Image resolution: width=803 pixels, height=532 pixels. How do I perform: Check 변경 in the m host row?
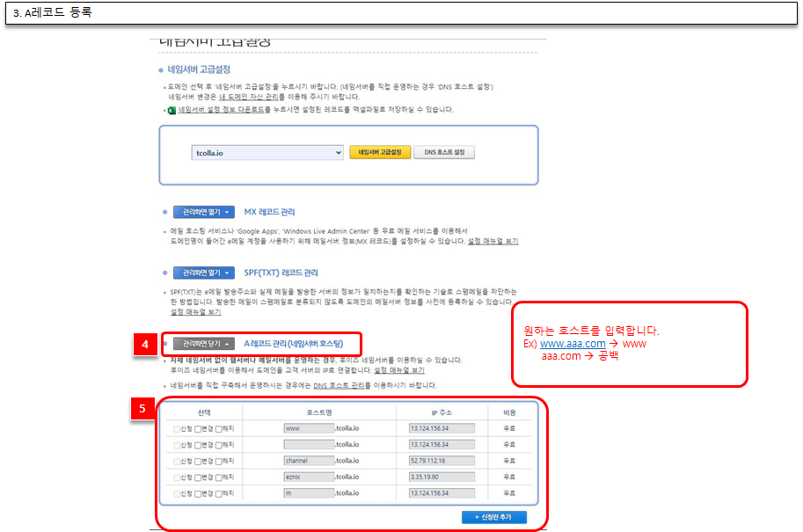click(x=198, y=494)
